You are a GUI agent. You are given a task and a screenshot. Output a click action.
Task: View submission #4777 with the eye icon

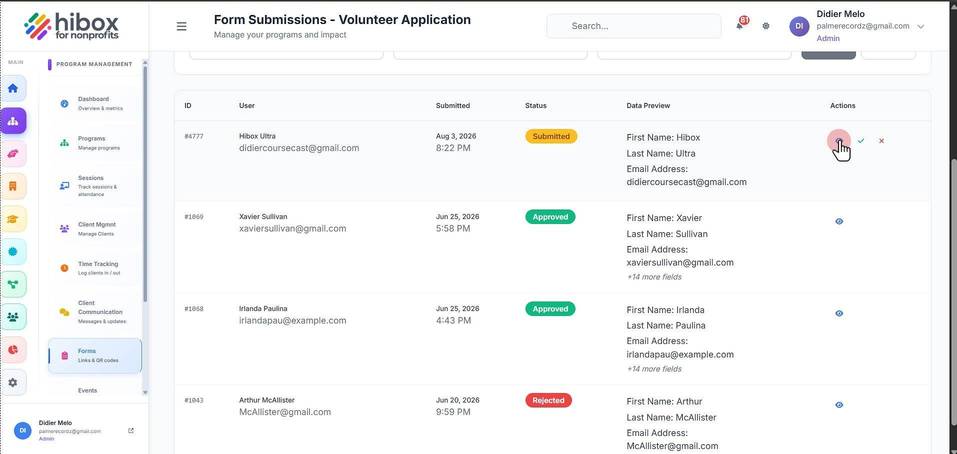coord(839,140)
